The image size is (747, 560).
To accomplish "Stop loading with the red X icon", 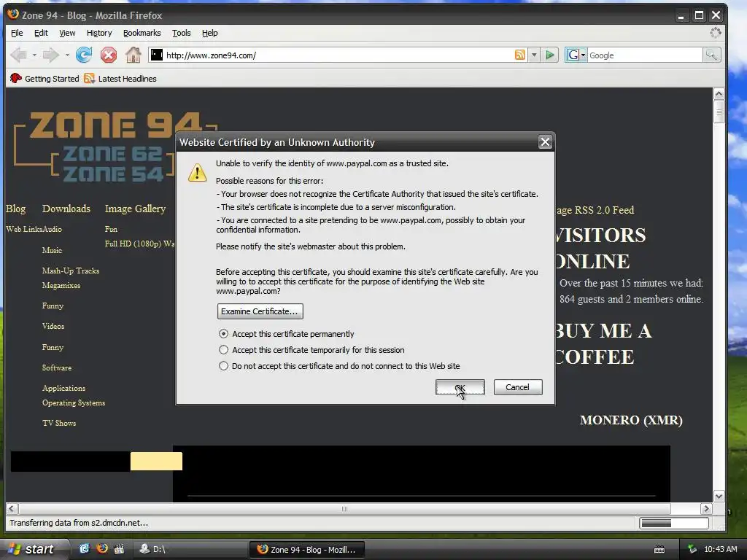I will click(x=109, y=55).
